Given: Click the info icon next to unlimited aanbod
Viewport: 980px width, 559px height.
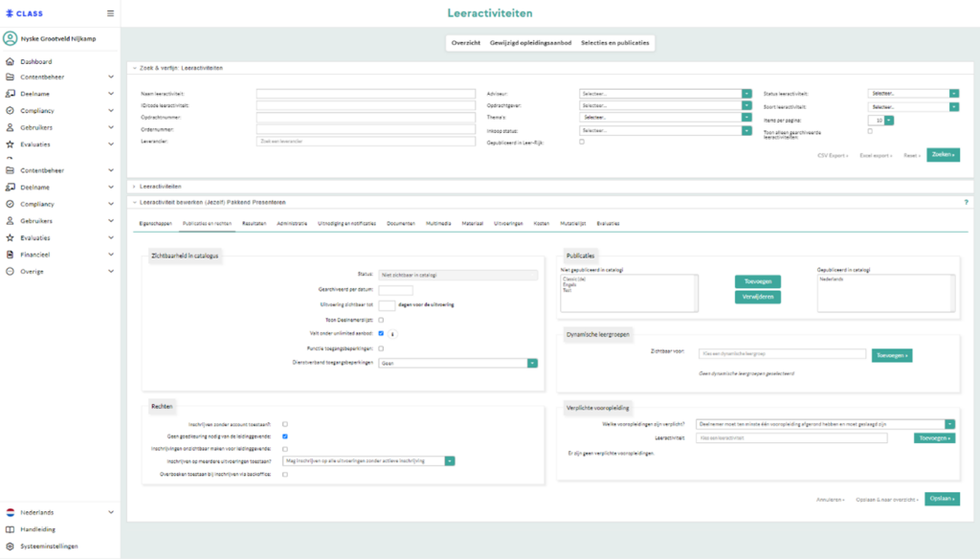Looking at the screenshot, I should [x=393, y=334].
